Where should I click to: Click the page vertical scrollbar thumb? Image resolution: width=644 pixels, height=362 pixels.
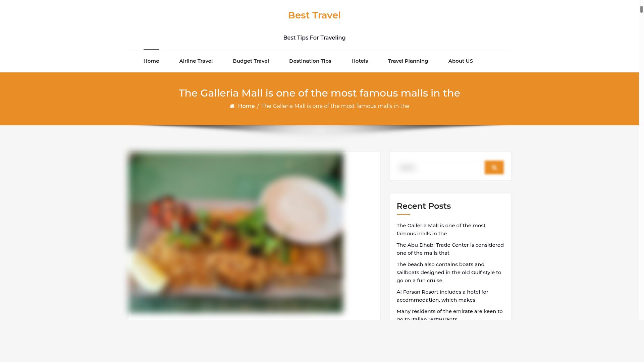[641, 9]
